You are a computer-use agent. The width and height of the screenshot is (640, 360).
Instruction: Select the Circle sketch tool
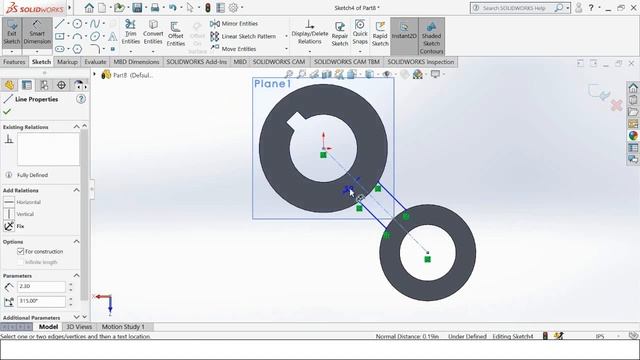tap(77, 24)
